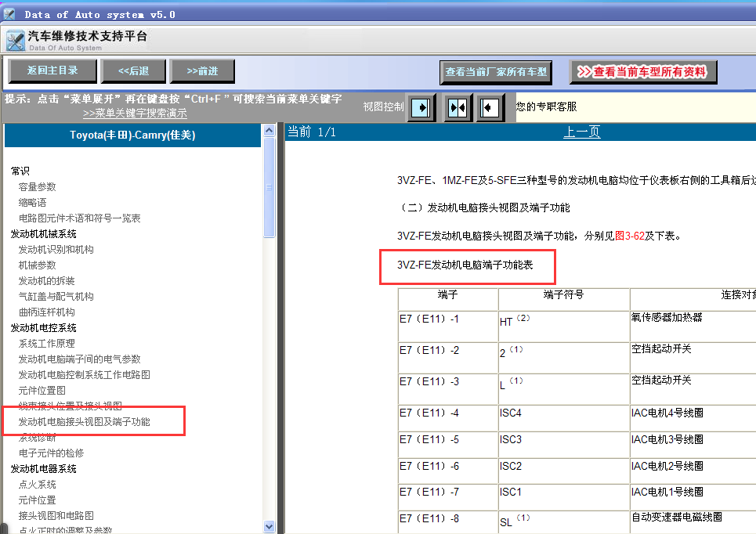Click the view control expand-right arrow icon
This screenshot has width=756, height=534.
click(421, 107)
